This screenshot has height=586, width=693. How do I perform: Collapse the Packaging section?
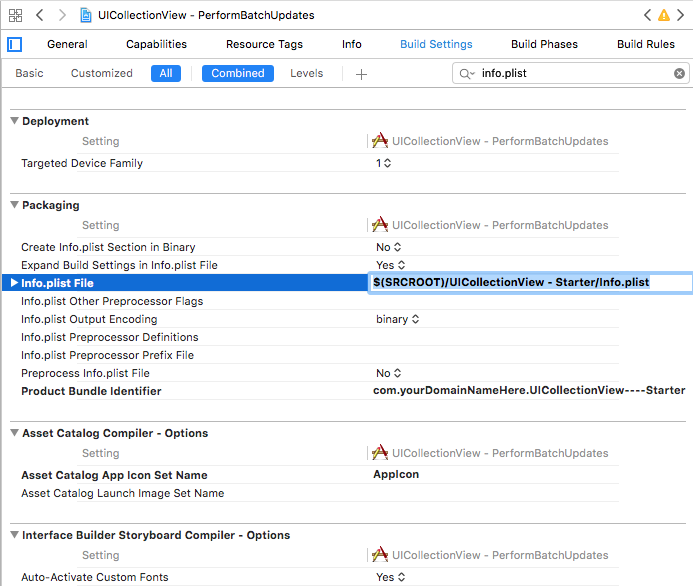(x=15, y=205)
